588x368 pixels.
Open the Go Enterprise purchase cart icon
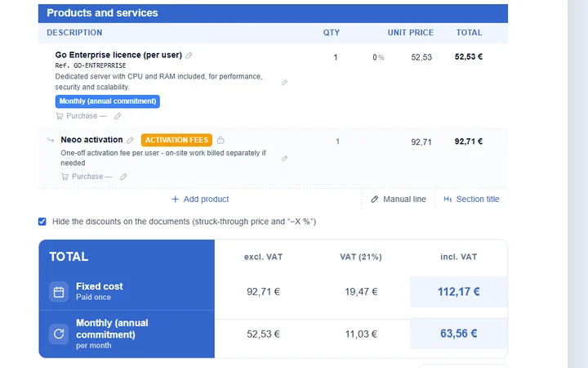(60, 116)
